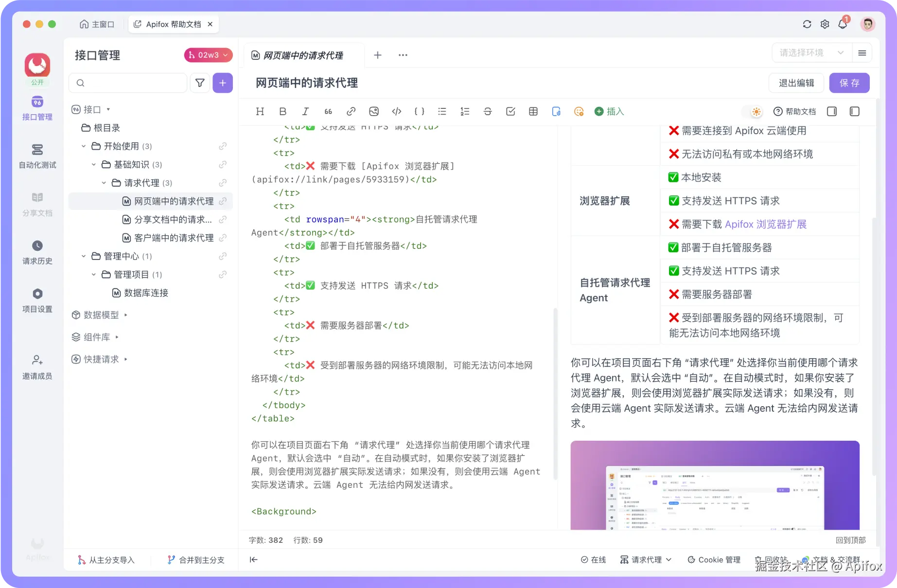Click the 保存 button
The width and height of the screenshot is (897, 588).
tap(849, 83)
